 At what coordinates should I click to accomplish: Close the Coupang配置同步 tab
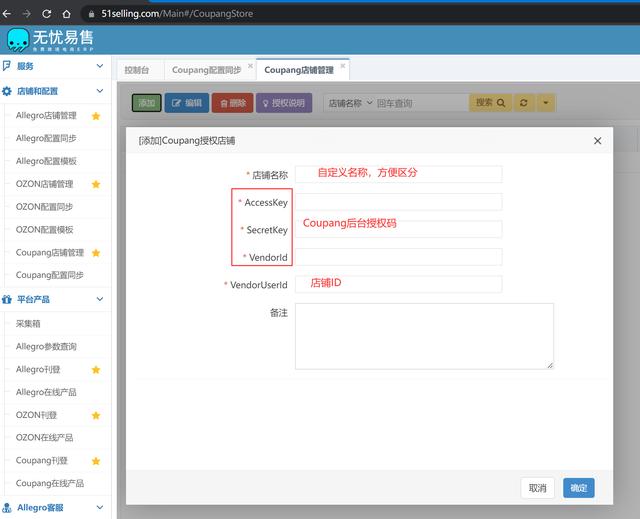250,66
